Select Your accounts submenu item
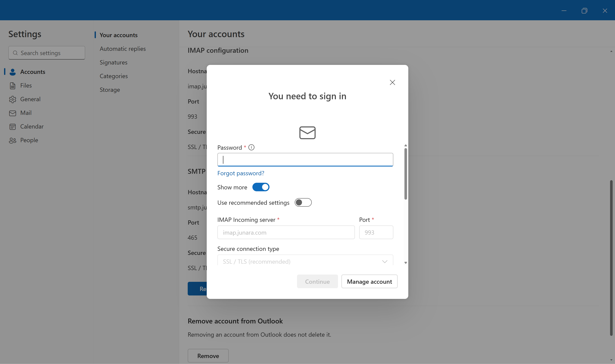The image size is (615, 364). coord(119,35)
